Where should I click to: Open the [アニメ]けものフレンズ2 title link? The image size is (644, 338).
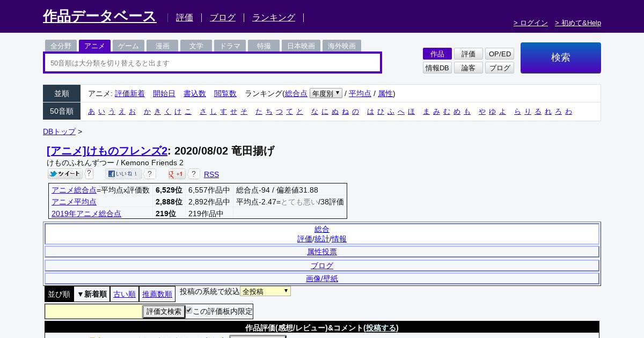[107, 151]
